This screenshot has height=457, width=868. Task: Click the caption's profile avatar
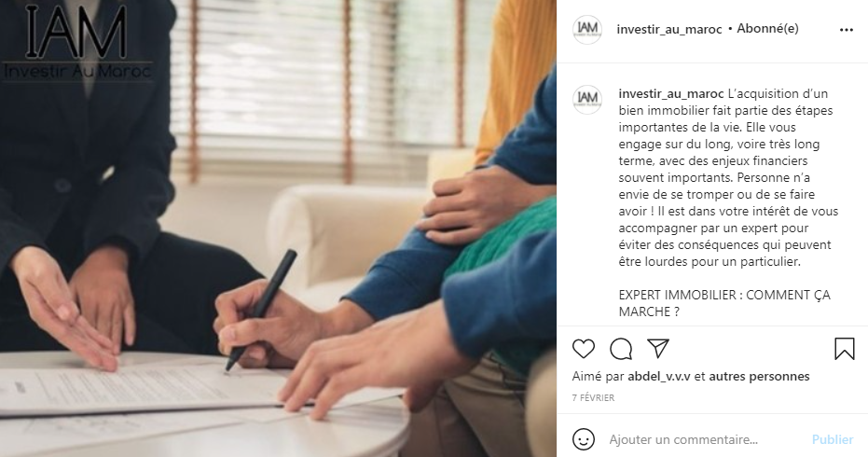(x=587, y=99)
